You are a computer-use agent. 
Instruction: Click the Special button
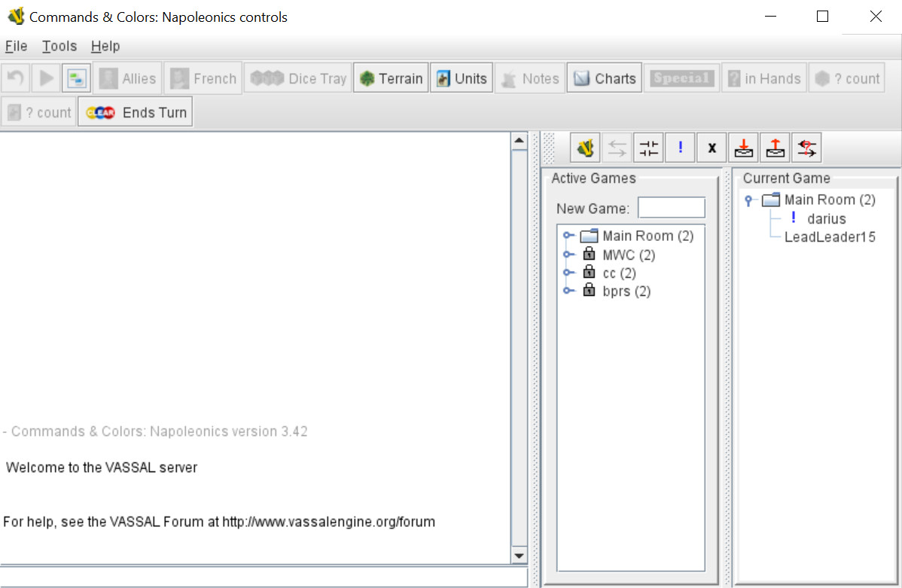[681, 78]
